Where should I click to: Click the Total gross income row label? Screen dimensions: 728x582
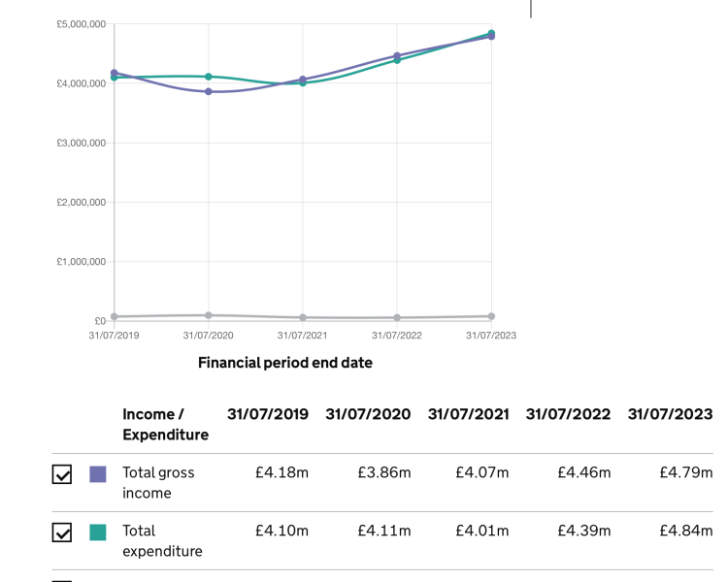[x=158, y=483]
